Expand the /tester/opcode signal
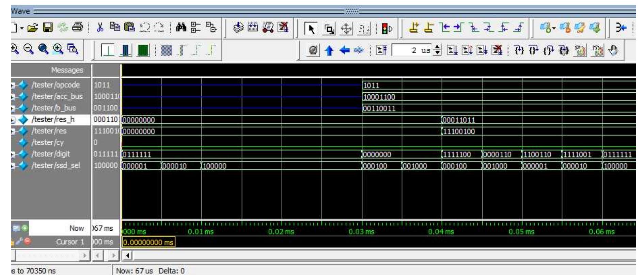Viewport: 644px width, 275px height. [x=13, y=85]
